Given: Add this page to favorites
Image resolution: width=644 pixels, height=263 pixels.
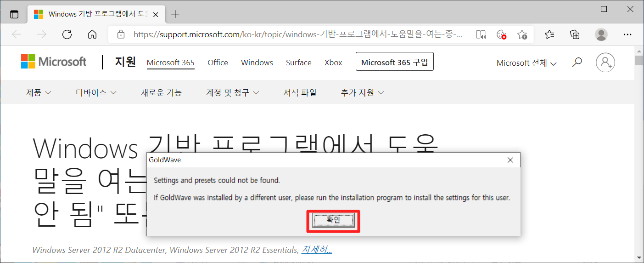Looking at the screenshot, I should (522, 34).
